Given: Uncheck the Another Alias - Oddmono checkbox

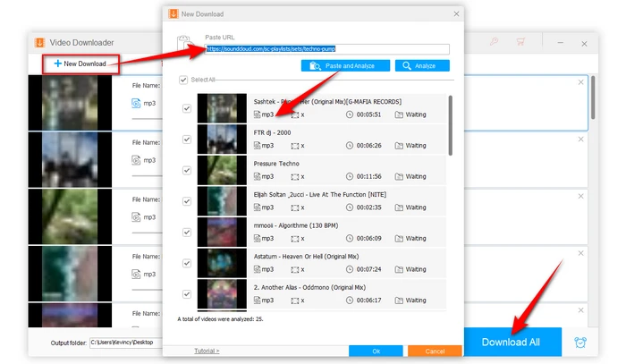Looking at the screenshot, I should coord(186,294).
